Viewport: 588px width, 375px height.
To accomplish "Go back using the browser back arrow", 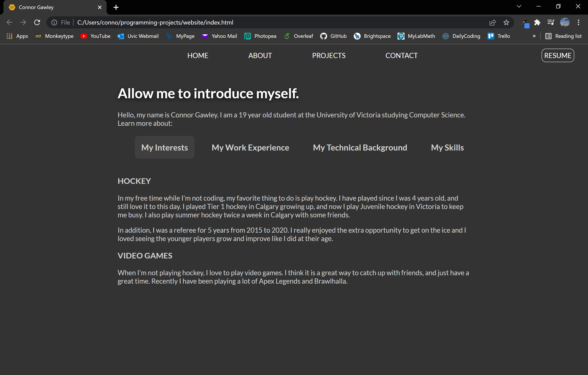I will click(x=9, y=23).
